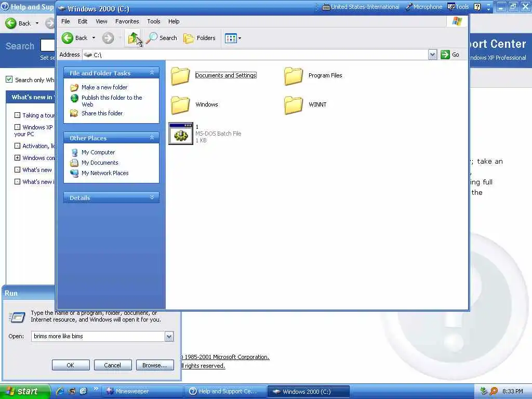Open 'Windows XP your PC' help topic
Screen dimensions: 532x399
(33, 130)
